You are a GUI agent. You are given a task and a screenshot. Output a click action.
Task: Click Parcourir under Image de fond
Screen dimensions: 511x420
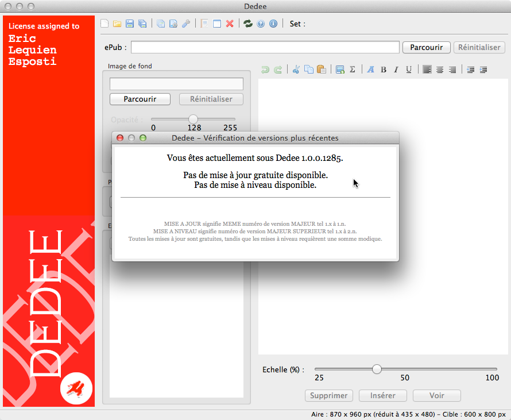(x=140, y=99)
